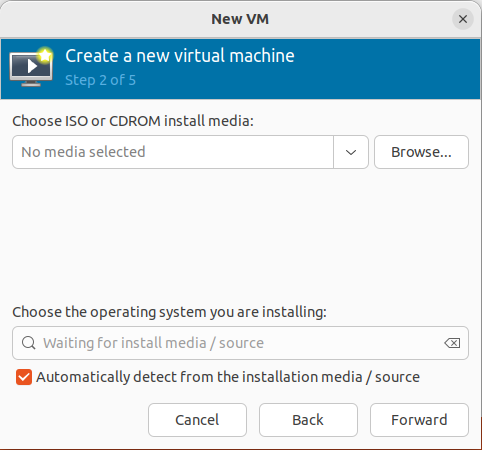The width and height of the screenshot is (482, 450).
Task: Go Back to the previous step
Action: pyautogui.click(x=308, y=420)
